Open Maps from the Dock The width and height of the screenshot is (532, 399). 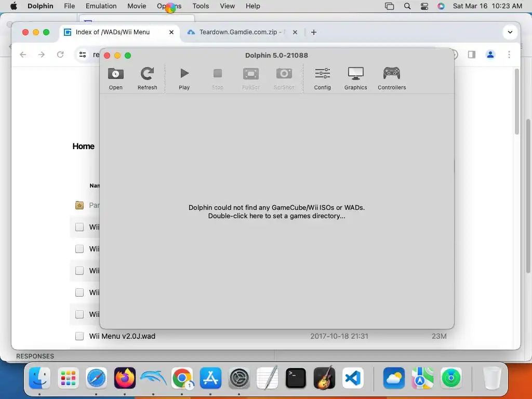click(x=422, y=378)
